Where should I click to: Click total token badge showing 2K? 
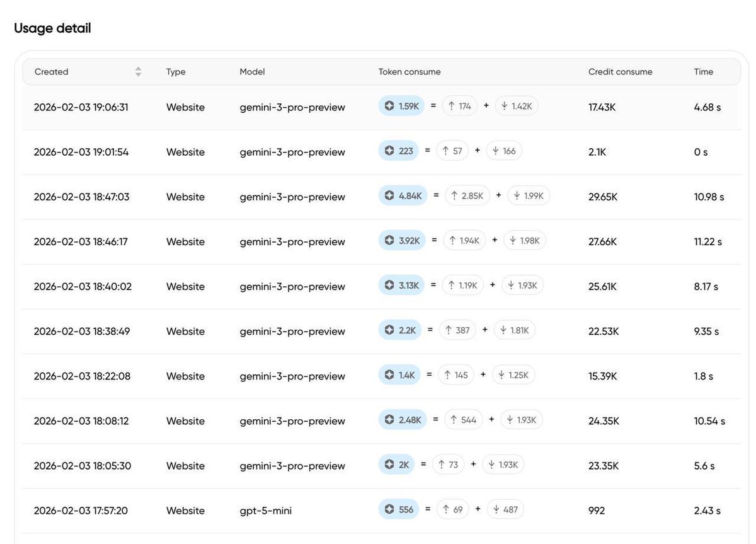pyautogui.click(x=397, y=465)
